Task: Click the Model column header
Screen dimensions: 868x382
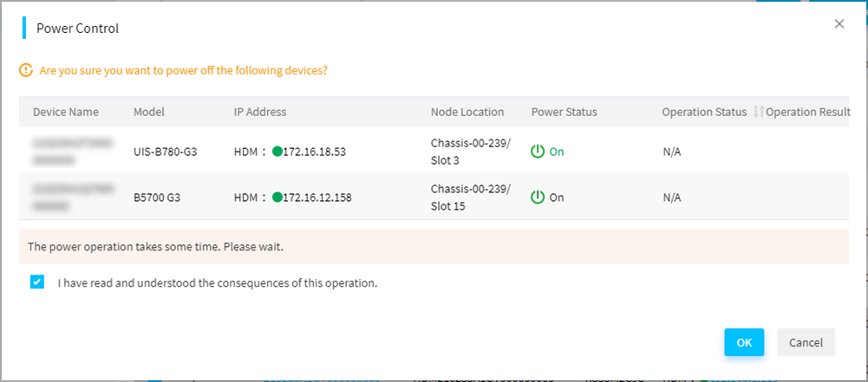Action: (149, 113)
